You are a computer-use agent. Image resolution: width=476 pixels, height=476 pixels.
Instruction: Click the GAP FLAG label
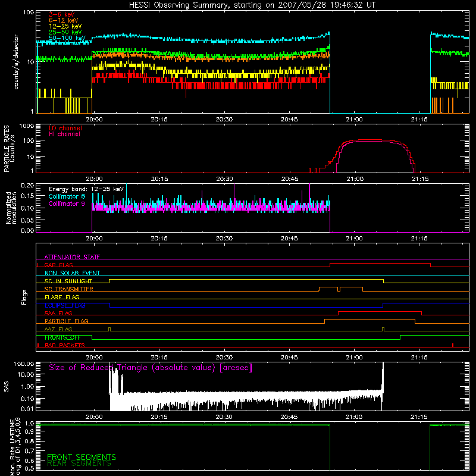click(58, 265)
